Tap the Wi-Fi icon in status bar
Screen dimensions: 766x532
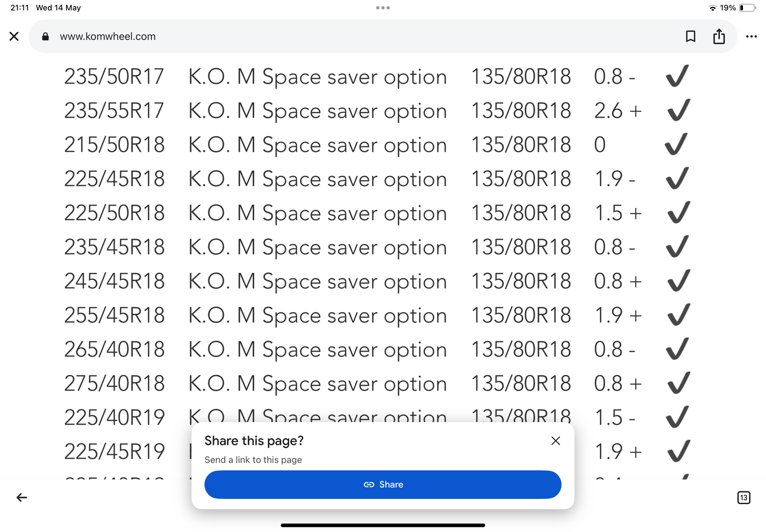tap(712, 8)
